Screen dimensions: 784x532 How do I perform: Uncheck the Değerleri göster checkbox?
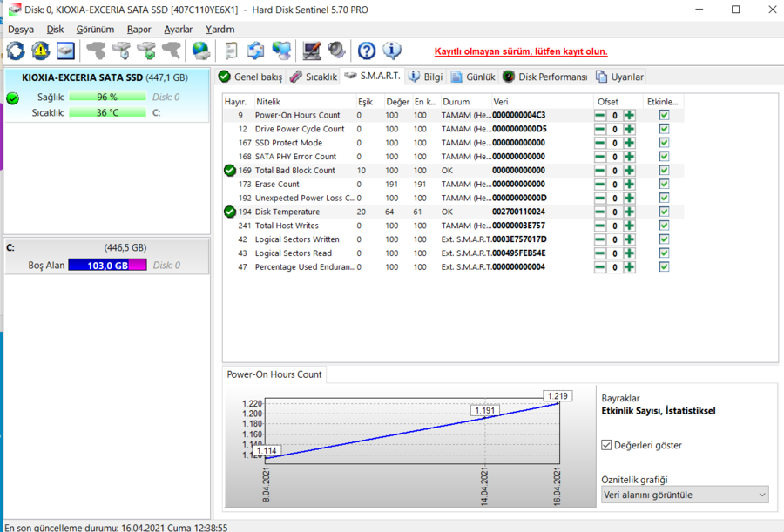606,445
